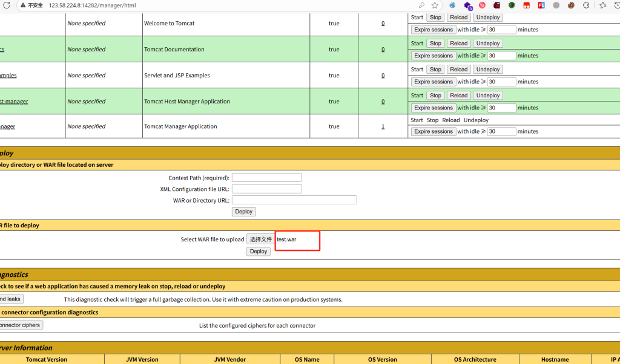Screen dimensions: 620x364
Task: Reload the Tomcat Documentation application
Action: (459, 44)
